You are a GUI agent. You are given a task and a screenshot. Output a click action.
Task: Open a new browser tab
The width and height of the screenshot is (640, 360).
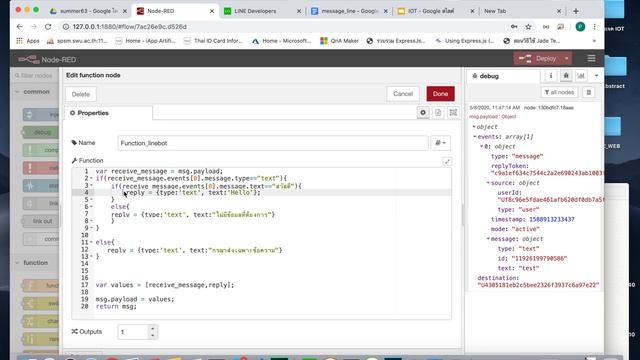click(576, 11)
